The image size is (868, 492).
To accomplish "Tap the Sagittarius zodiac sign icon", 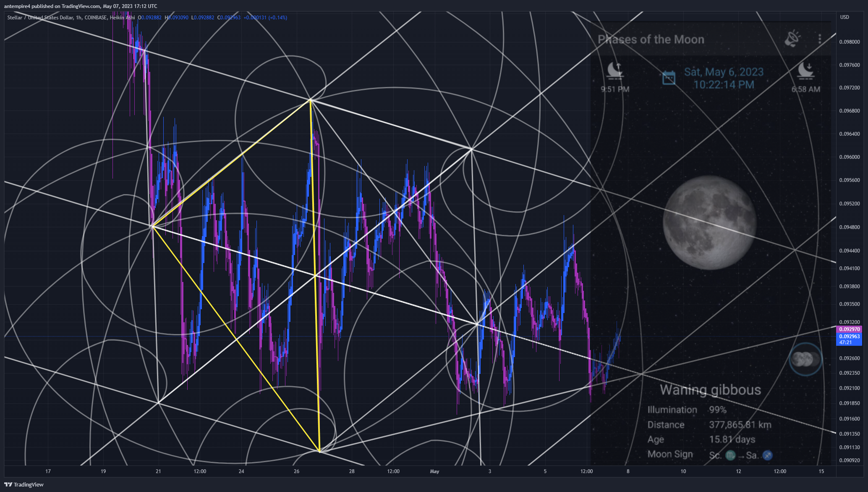I will (767, 455).
